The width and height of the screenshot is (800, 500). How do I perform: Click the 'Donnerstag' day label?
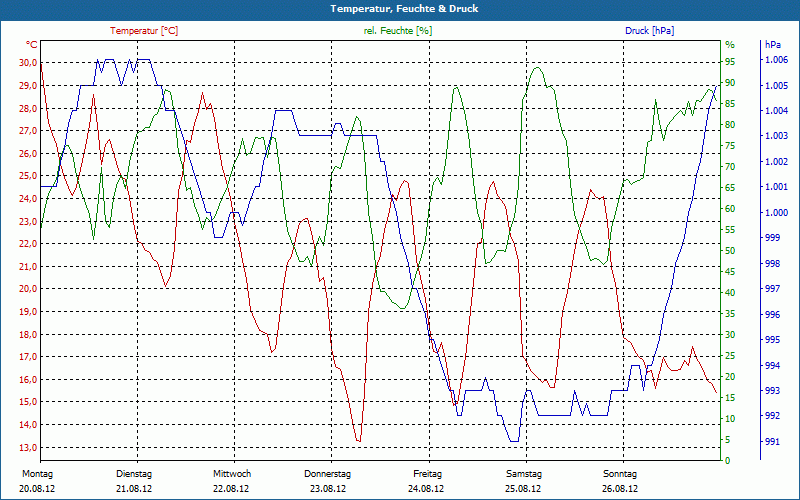pos(328,474)
